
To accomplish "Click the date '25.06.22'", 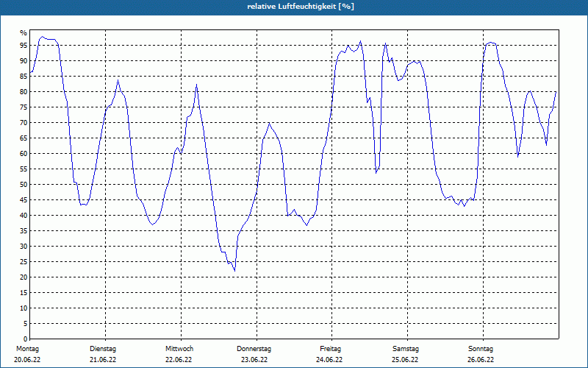I will click(405, 360).
